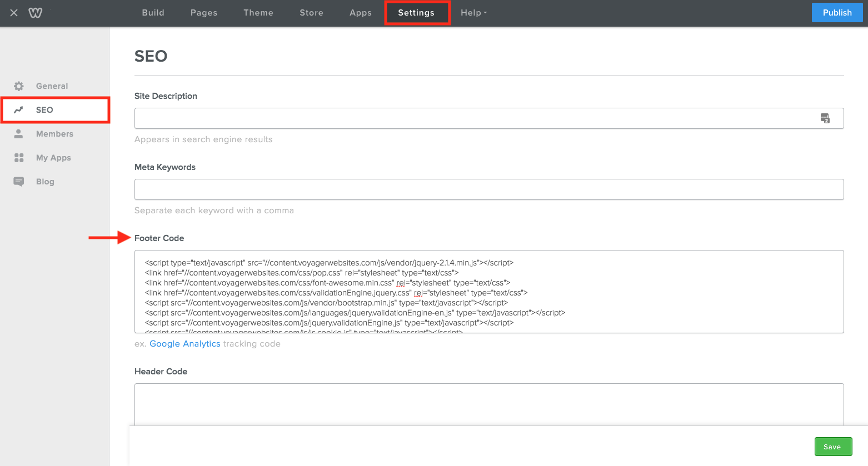Save the SEO settings
Image resolution: width=868 pixels, height=466 pixels.
click(x=833, y=447)
